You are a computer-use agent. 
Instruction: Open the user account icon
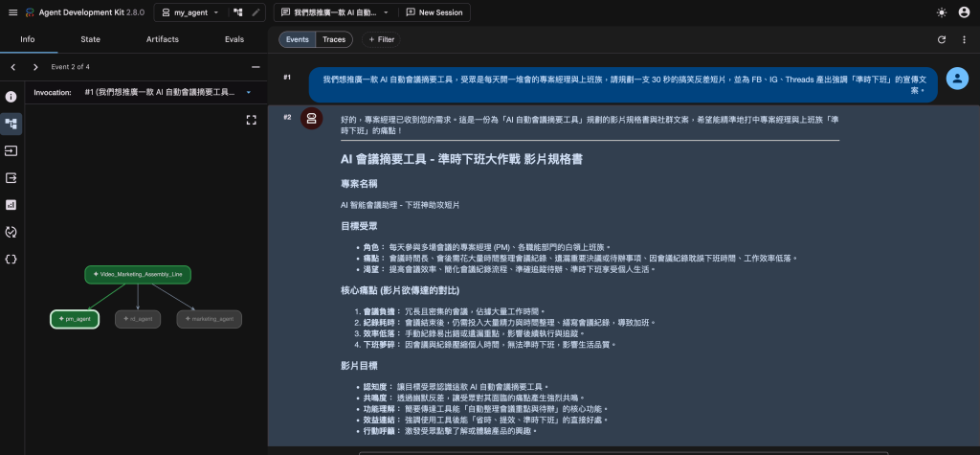coord(965,12)
